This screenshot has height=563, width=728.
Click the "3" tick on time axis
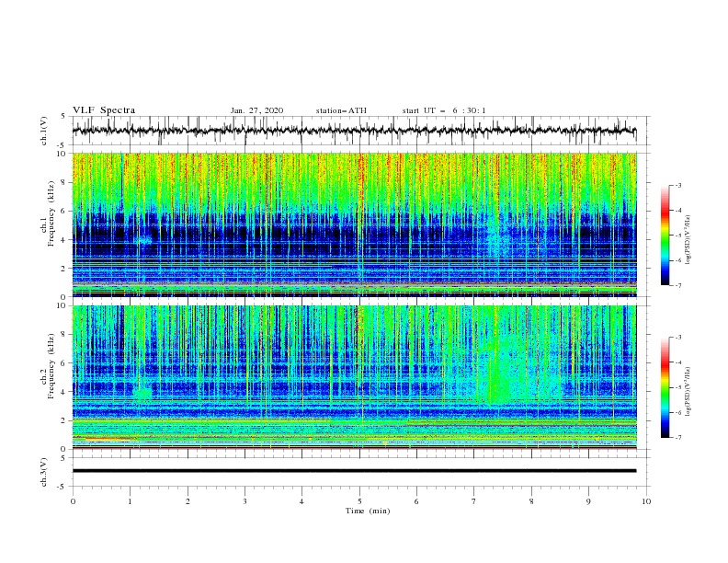[x=245, y=501]
